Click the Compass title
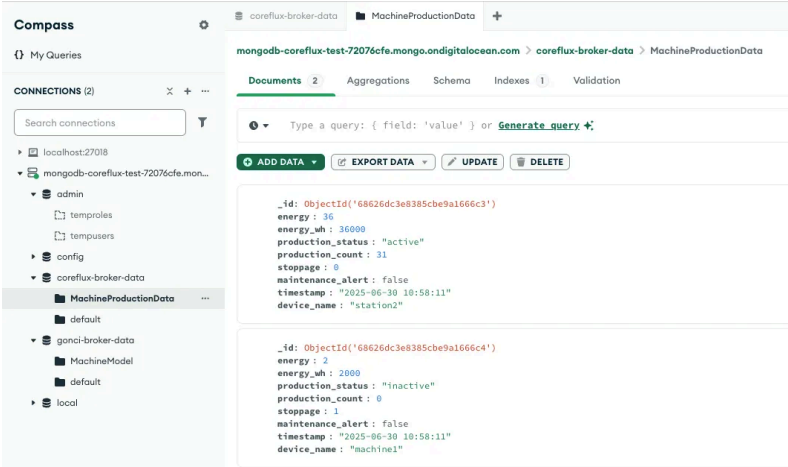Screen dimensions: 788x467 [x=44, y=25]
